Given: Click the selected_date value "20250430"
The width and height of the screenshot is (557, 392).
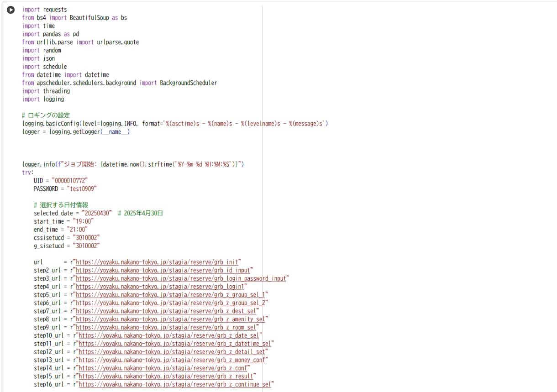Looking at the screenshot, I should pos(97,213).
